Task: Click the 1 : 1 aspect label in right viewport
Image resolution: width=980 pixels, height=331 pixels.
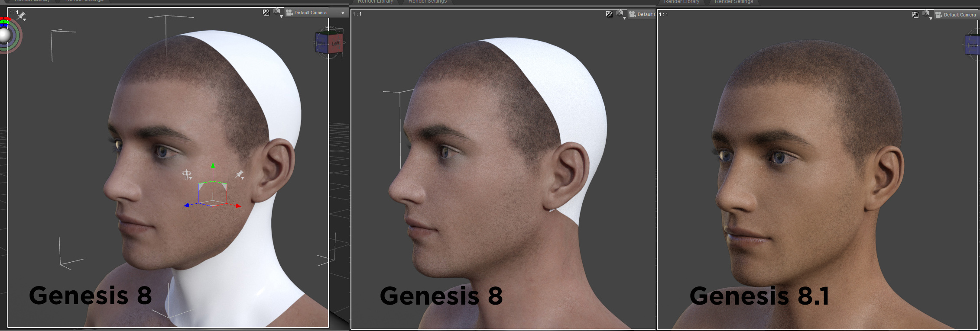Action: click(x=663, y=15)
